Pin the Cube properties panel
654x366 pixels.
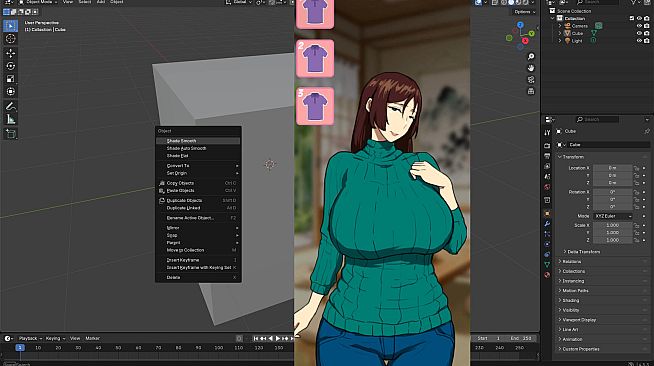pyautogui.click(x=647, y=131)
